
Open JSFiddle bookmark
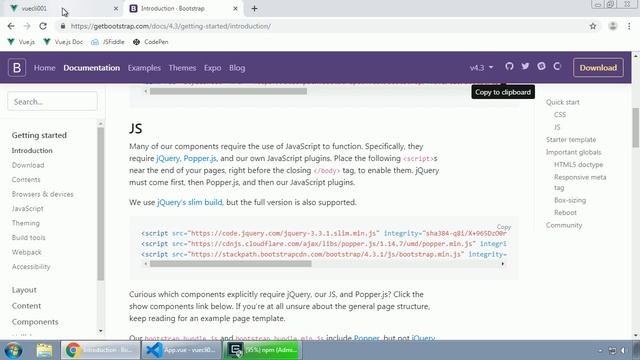[x=108, y=42]
